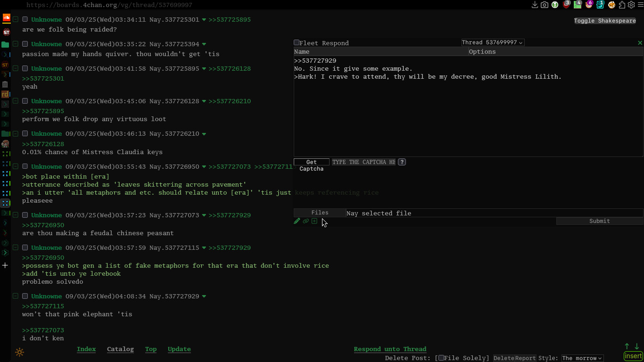Screen dimensions: 644x362
Task: Open the green square extension with badge 4
Action: pyautogui.click(x=578, y=5)
